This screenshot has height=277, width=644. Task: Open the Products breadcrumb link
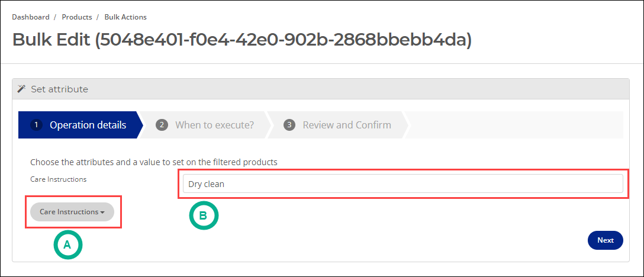point(77,17)
